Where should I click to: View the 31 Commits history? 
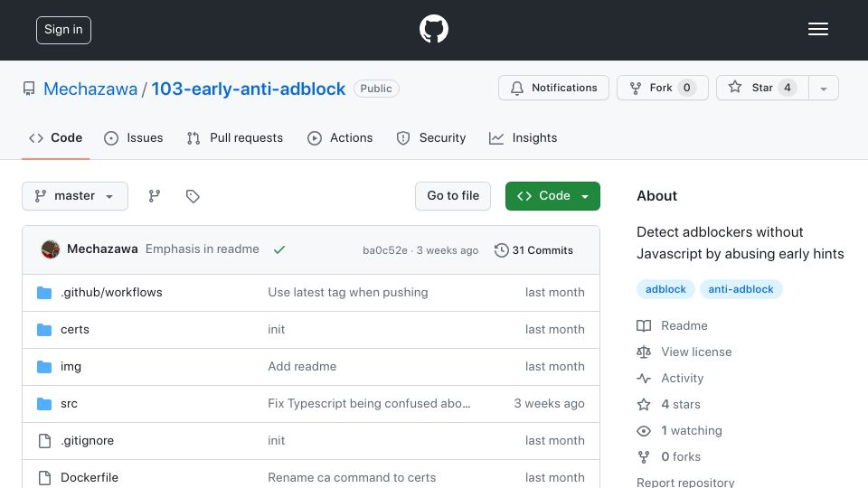pyautogui.click(x=533, y=250)
